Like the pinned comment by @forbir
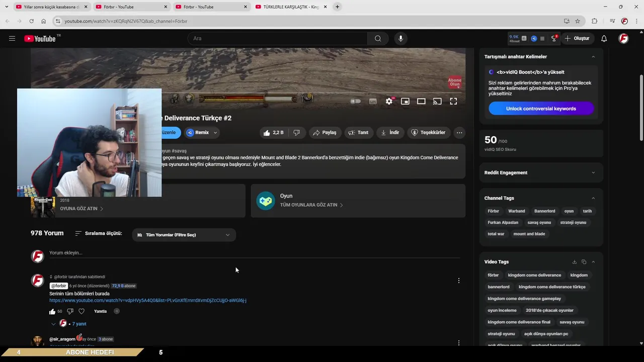Viewport: 644px width, 362px height. coord(52,311)
